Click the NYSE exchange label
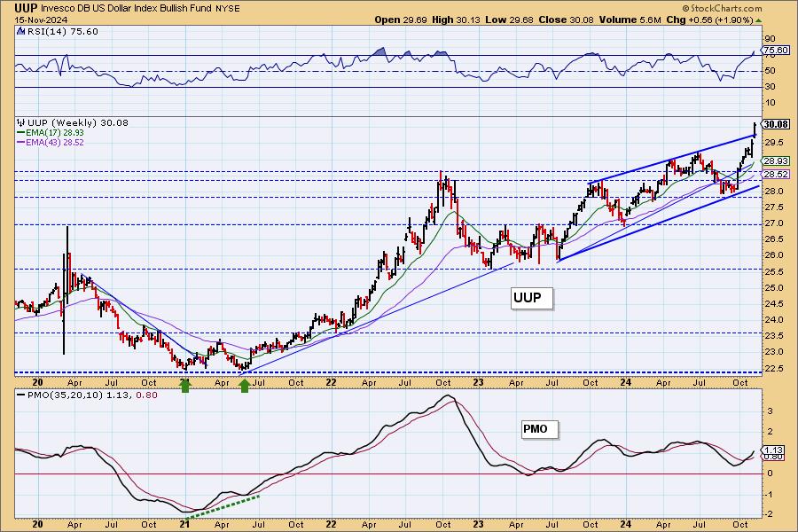Image resolution: width=798 pixels, height=532 pixels. (228, 9)
